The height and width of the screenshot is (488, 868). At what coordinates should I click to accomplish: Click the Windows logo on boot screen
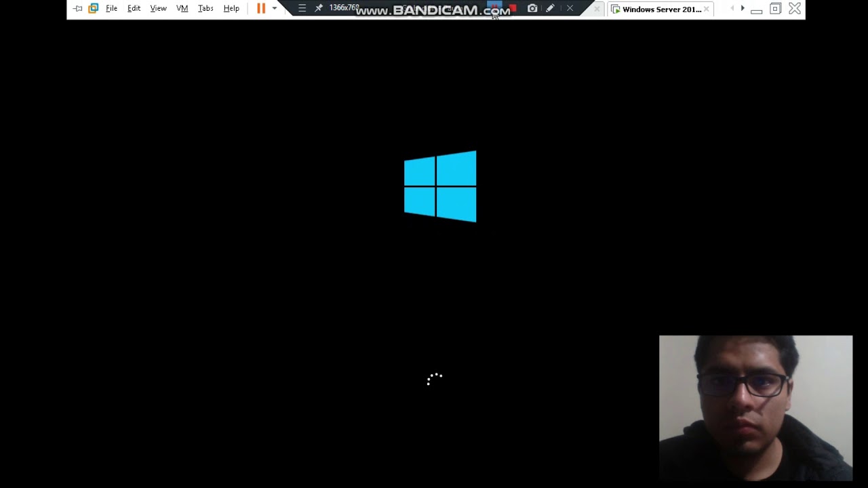point(440,186)
